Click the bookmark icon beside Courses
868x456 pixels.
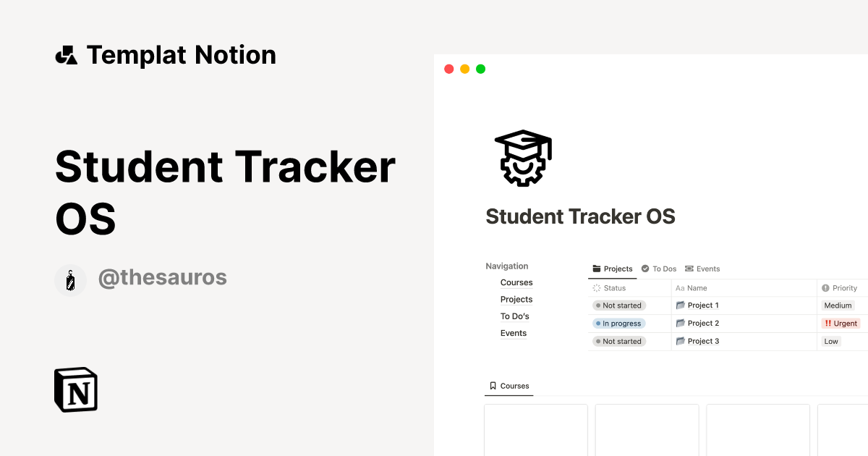pyautogui.click(x=493, y=386)
